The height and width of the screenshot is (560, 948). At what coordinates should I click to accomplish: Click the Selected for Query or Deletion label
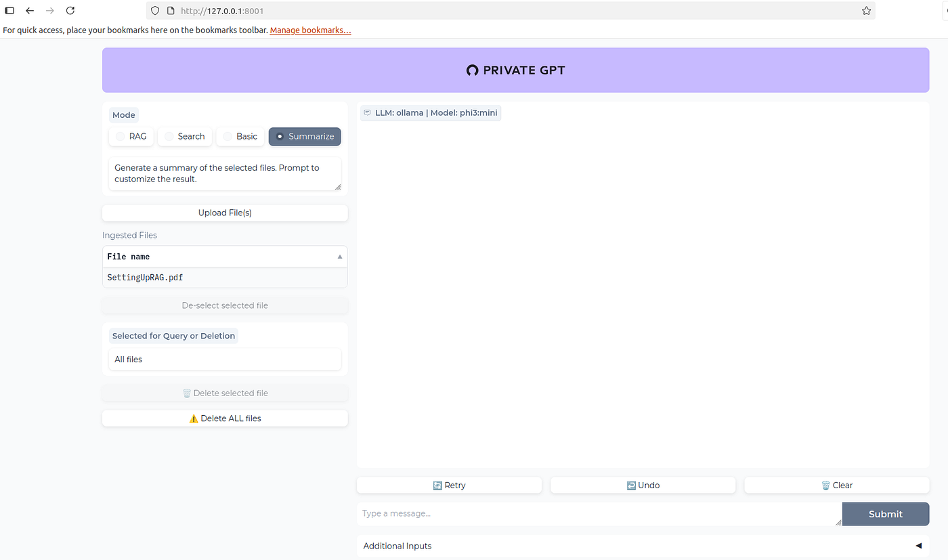coord(173,336)
